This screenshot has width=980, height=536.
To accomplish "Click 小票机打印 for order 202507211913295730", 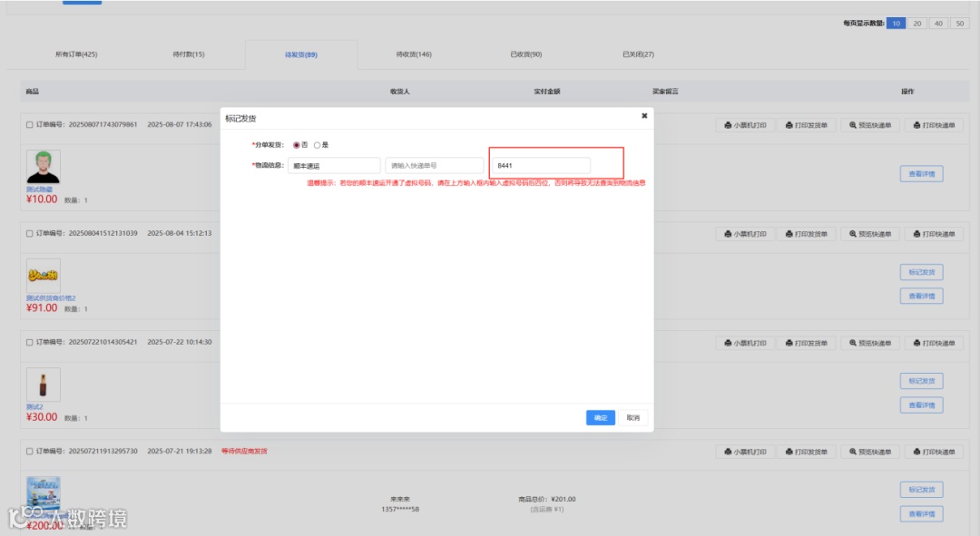I will click(745, 452).
